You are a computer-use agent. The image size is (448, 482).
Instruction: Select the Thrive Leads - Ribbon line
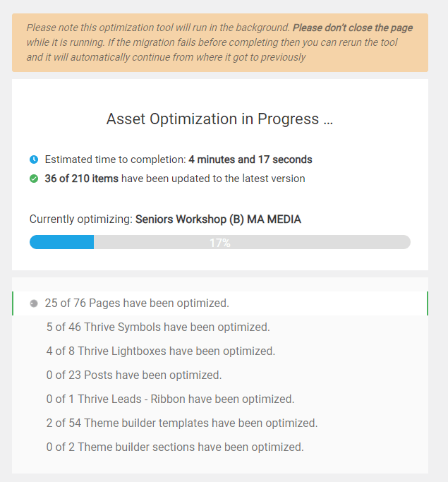(170, 399)
